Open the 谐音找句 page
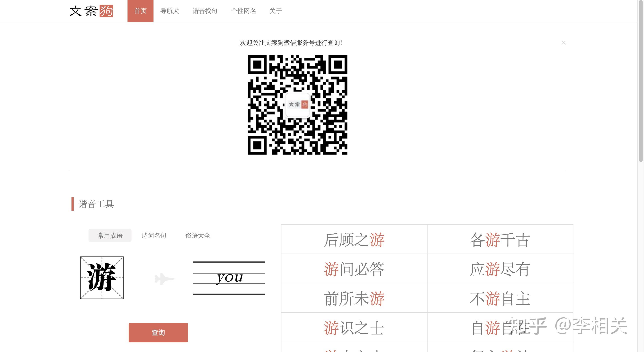Screen dimensions: 644x352 click(x=205, y=11)
